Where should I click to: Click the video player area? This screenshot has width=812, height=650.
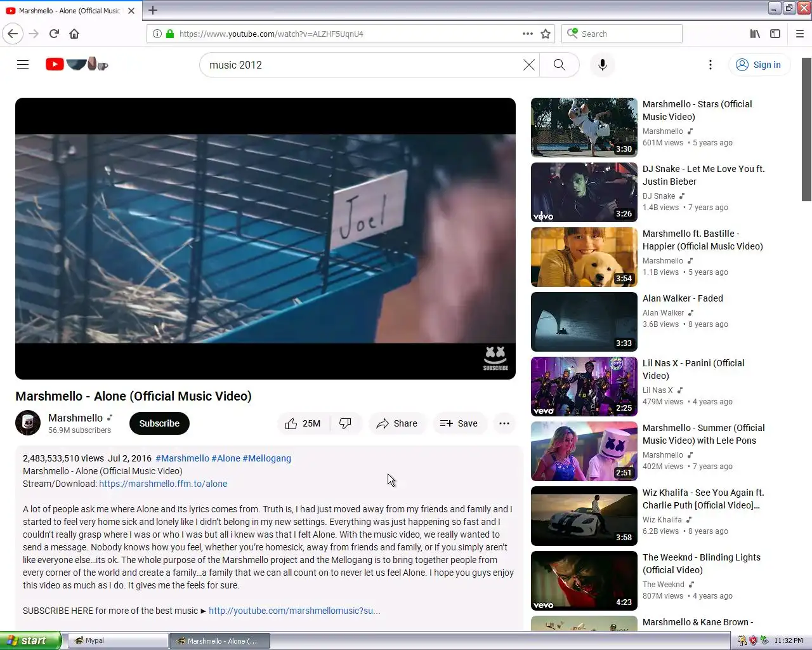[265, 239]
